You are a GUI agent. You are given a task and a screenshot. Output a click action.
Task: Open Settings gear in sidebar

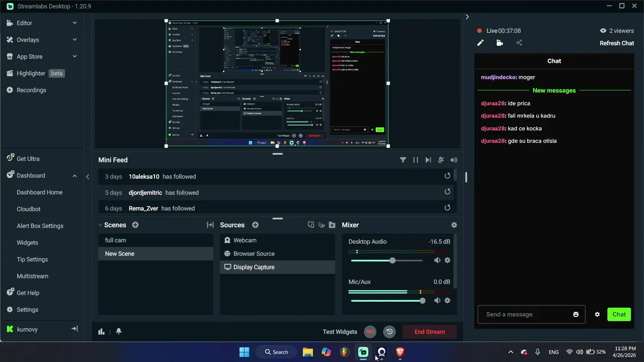click(x=27, y=310)
